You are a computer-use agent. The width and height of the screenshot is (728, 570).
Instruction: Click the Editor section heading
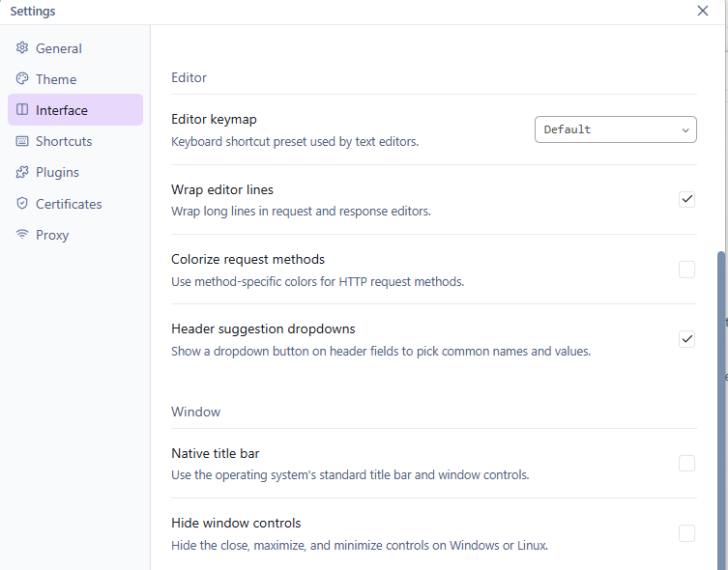pos(189,77)
